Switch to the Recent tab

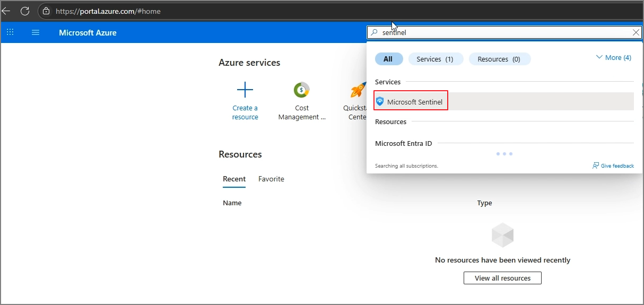(x=234, y=179)
